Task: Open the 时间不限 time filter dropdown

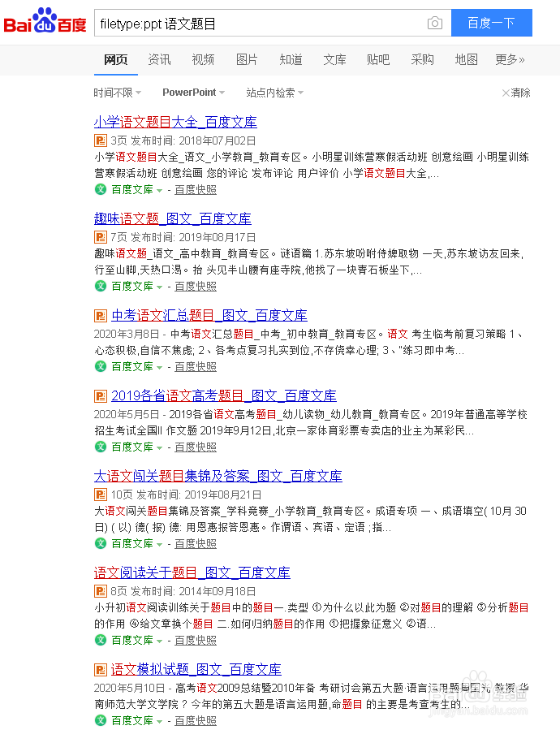Action: pos(118,93)
